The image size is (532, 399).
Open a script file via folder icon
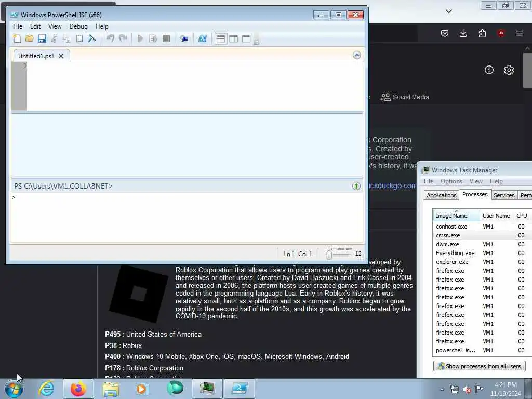29,38
